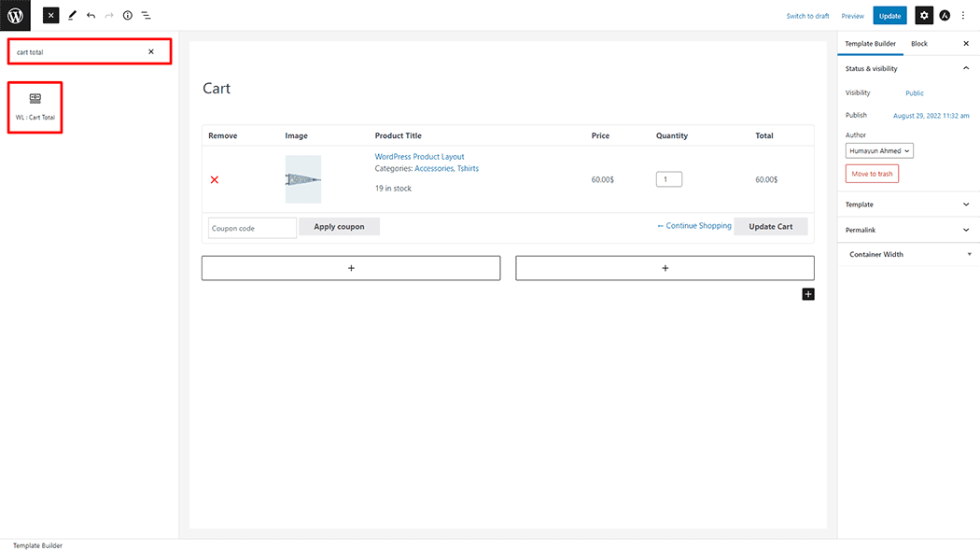Switch to the Block tab
This screenshot has height=551, width=980.
[919, 44]
